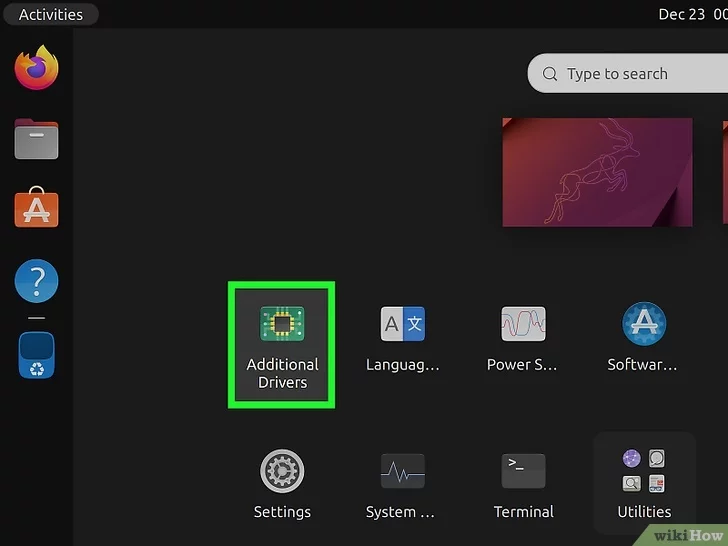This screenshot has height=546, width=728.
Task: Open the Additional Drivers app
Action: click(x=282, y=345)
